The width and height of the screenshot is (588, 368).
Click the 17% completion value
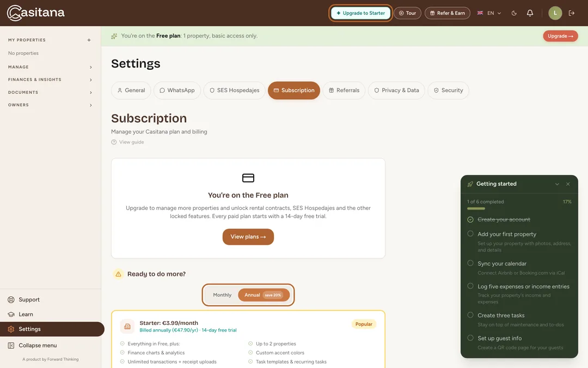(x=567, y=202)
